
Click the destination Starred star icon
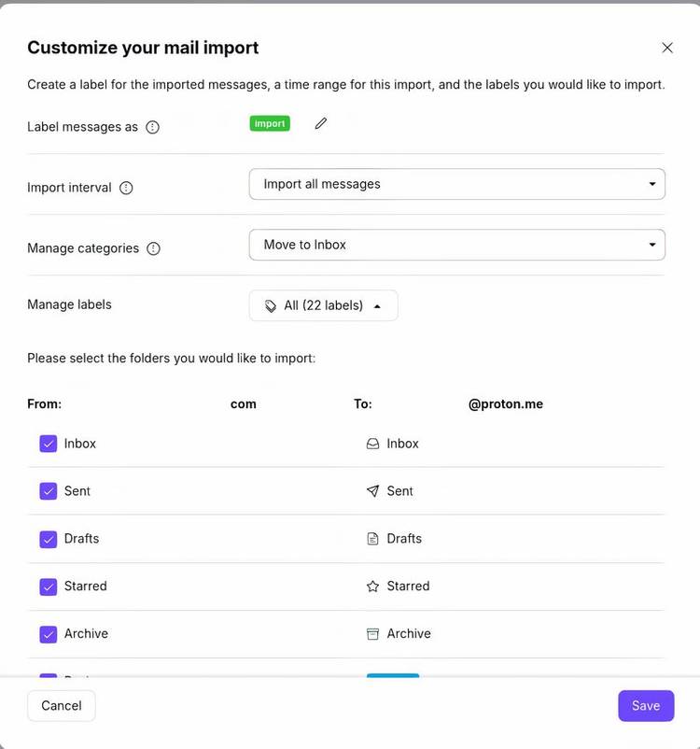click(372, 586)
